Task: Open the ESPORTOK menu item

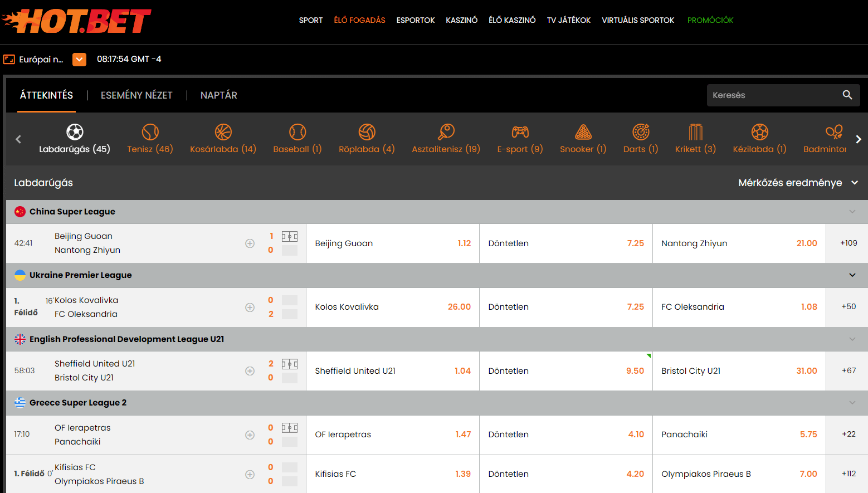Action: pos(416,20)
